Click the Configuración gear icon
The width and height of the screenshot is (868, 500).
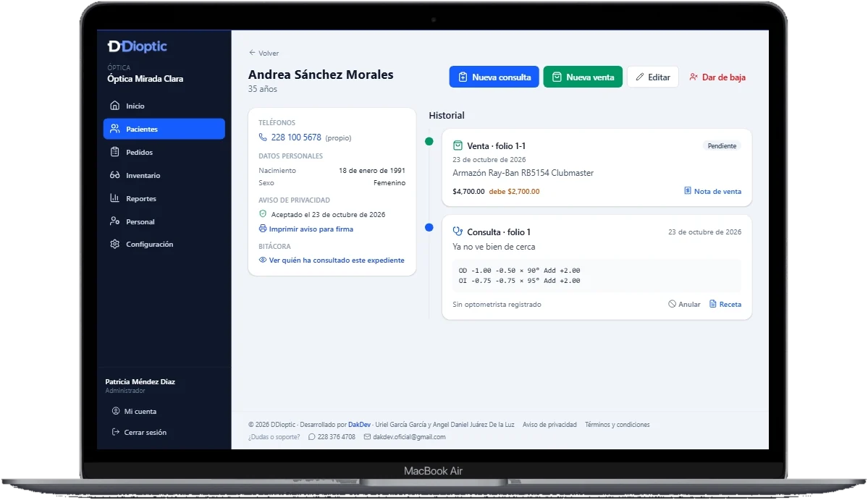tap(114, 244)
